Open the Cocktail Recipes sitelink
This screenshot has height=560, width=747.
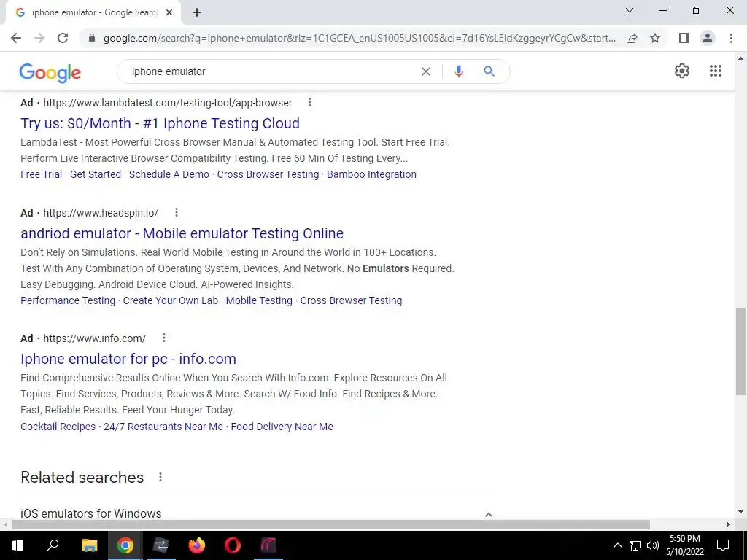(58, 427)
